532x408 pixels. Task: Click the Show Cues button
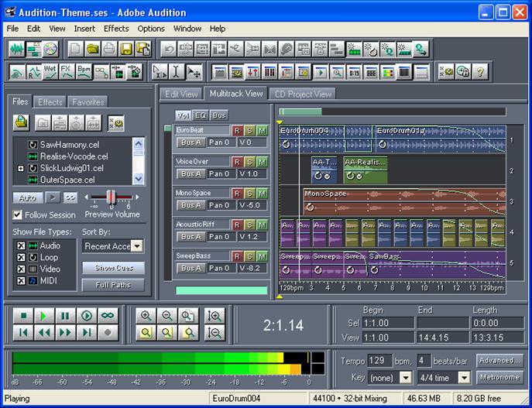tap(113, 268)
